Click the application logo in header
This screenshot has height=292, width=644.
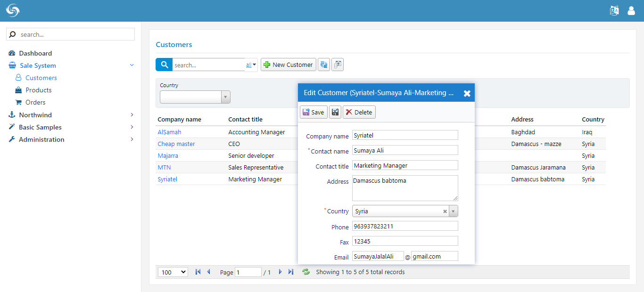click(13, 10)
